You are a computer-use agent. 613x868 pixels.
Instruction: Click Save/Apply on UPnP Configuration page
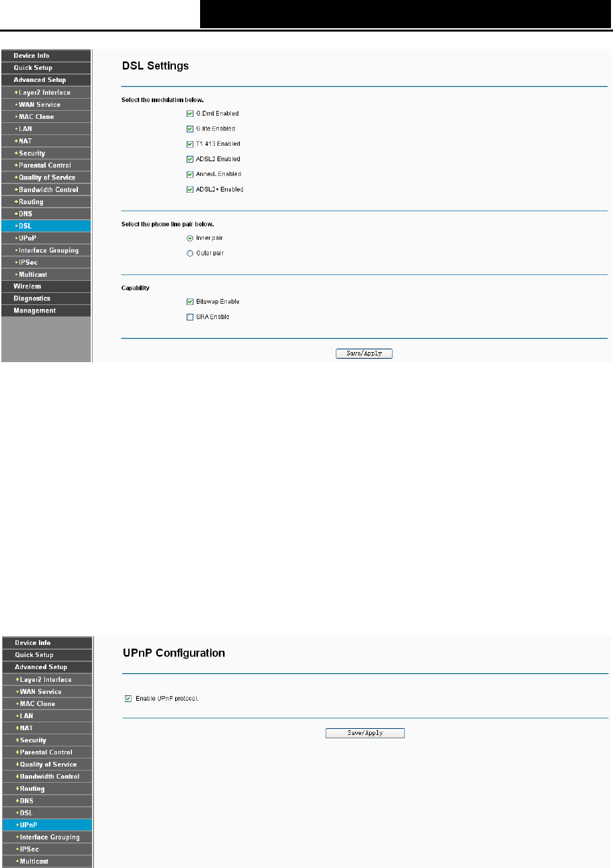tap(365, 733)
